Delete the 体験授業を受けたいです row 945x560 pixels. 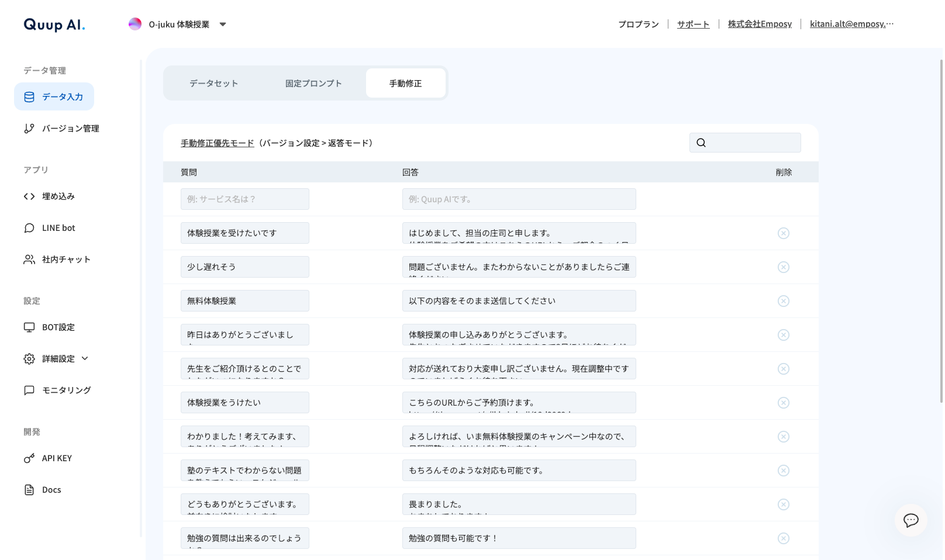pos(783,233)
